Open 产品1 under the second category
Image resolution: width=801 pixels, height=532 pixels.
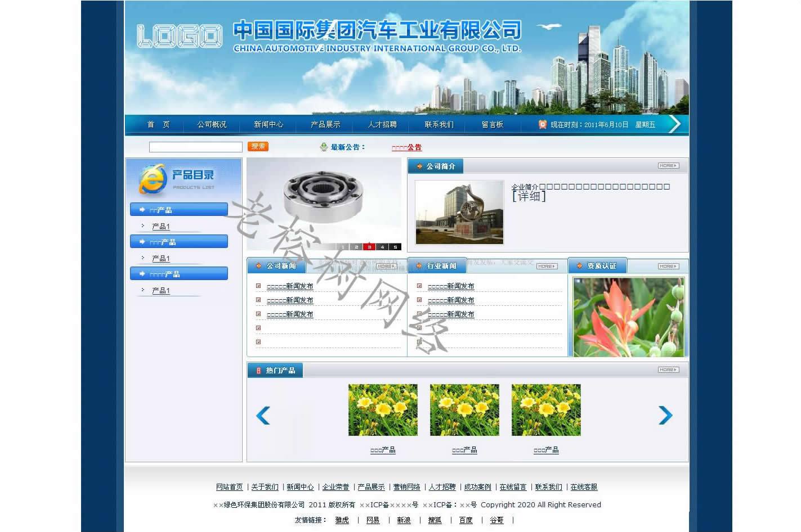161,258
